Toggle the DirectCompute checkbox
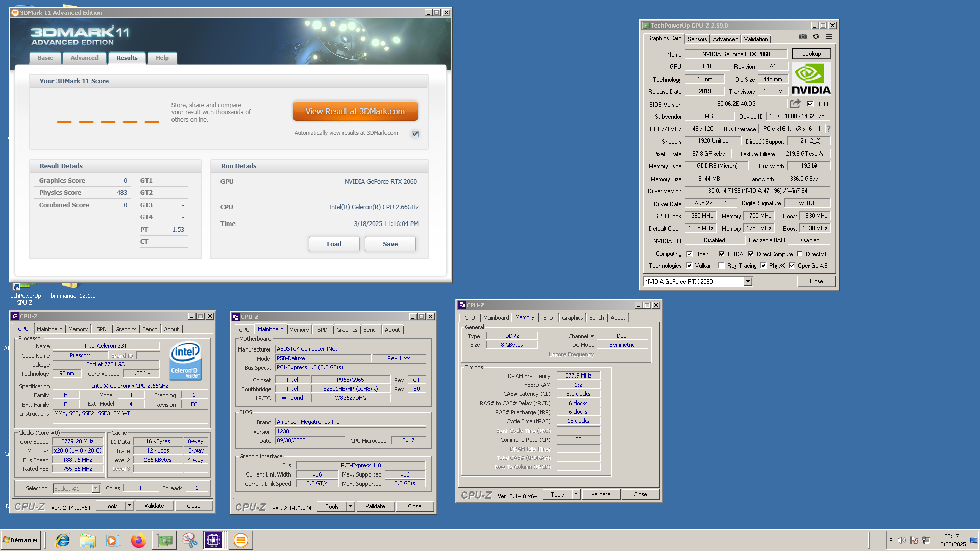The image size is (980, 551). [x=751, y=254]
